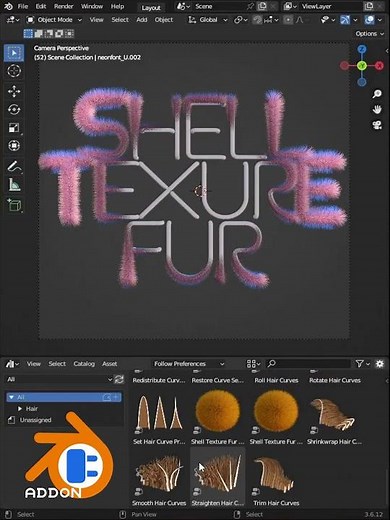The width and height of the screenshot is (390, 520).
Task: Select Trim Hair Curves asset
Action: (276, 479)
